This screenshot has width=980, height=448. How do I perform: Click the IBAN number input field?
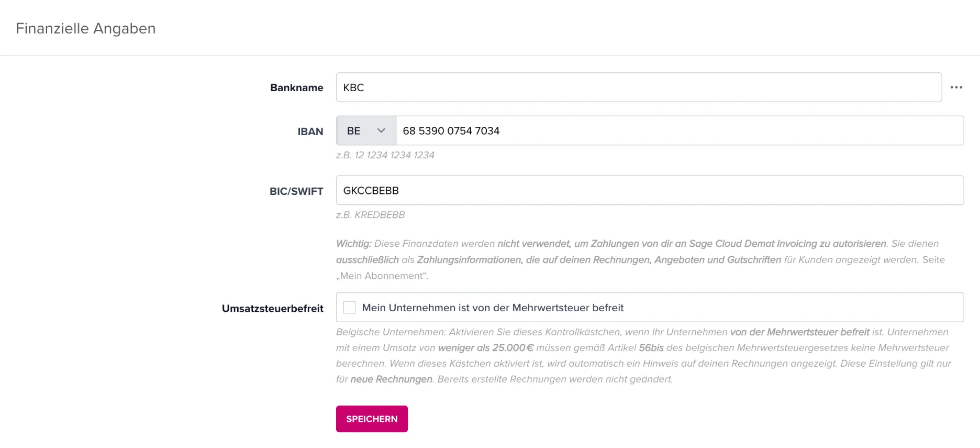click(680, 130)
